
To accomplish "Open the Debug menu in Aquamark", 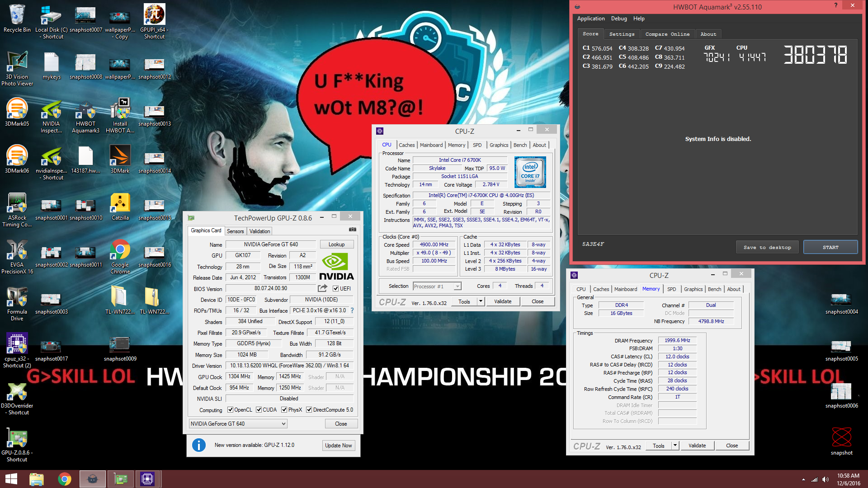I will click(x=619, y=19).
